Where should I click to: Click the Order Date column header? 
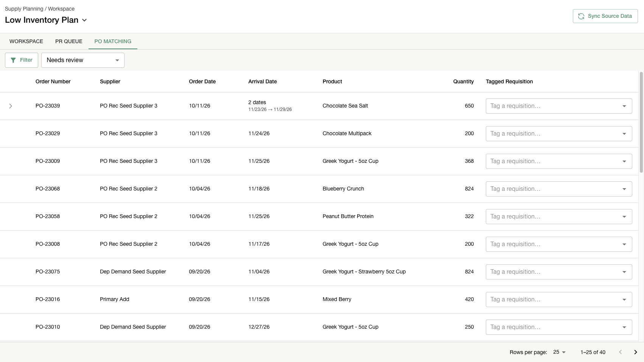tap(202, 81)
